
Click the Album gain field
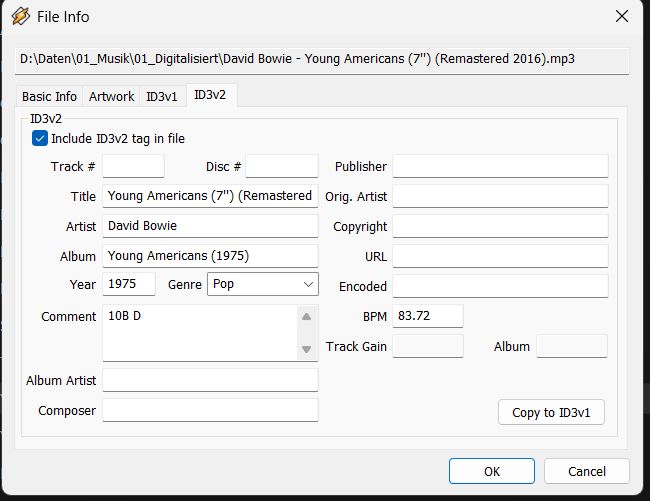tap(572, 346)
